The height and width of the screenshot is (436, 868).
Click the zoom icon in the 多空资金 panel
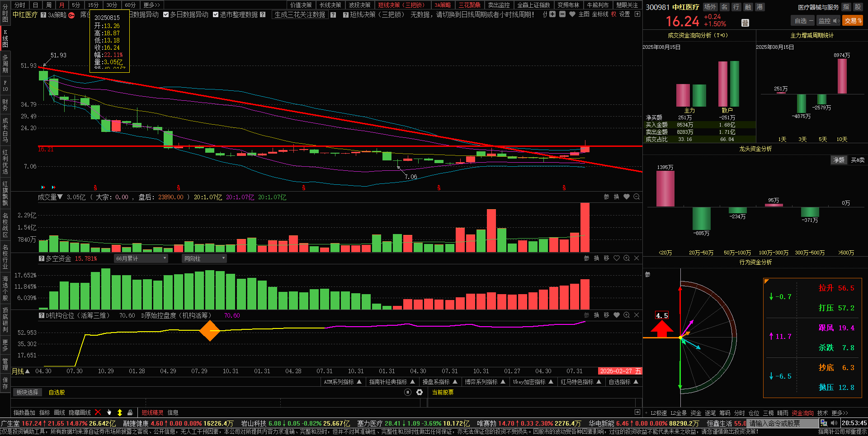pyautogui.click(x=627, y=258)
